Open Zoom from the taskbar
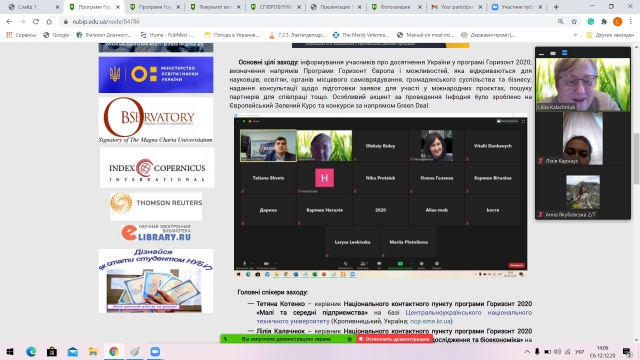The height and width of the screenshot is (360, 640). [155, 351]
